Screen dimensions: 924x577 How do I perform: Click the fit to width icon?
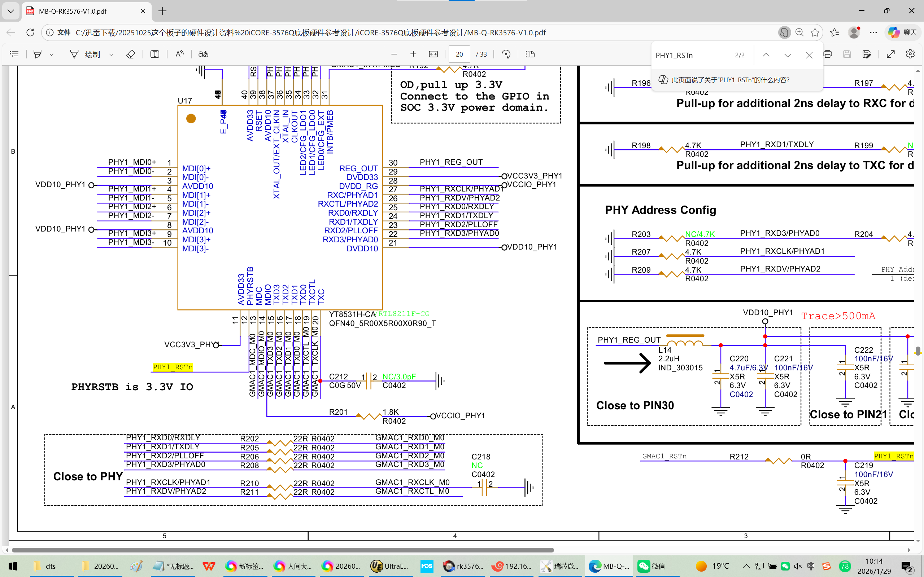[433, 54]
